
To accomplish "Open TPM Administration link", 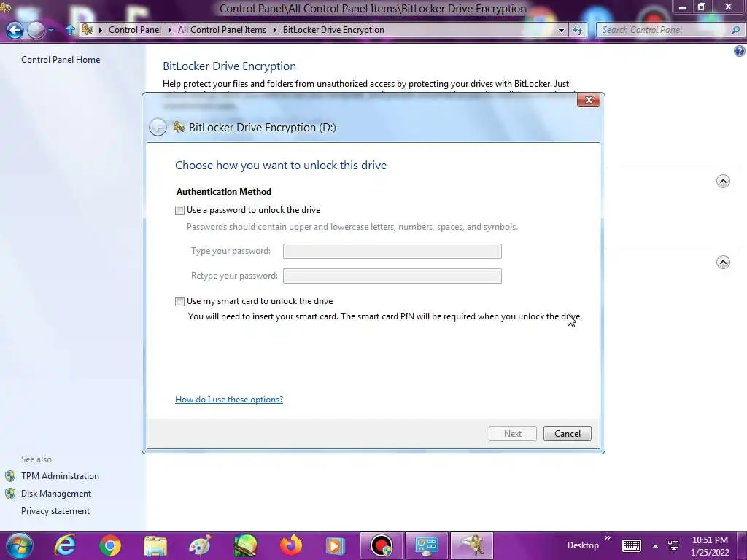I will pos(60,476).
